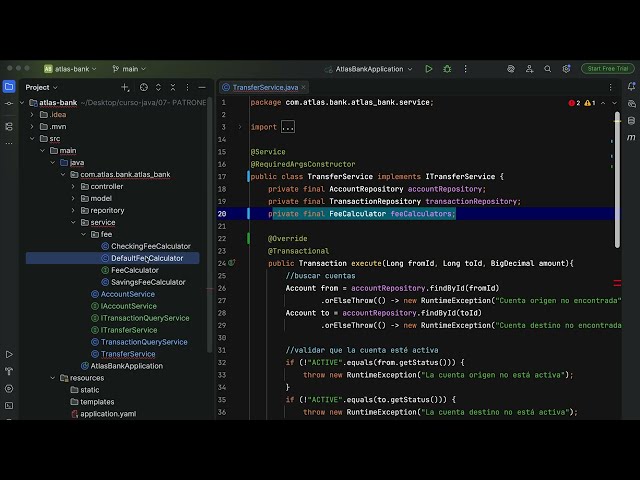Open the Structure tool window icon
This screenshot has height=480, width=640.
[9, 127]
